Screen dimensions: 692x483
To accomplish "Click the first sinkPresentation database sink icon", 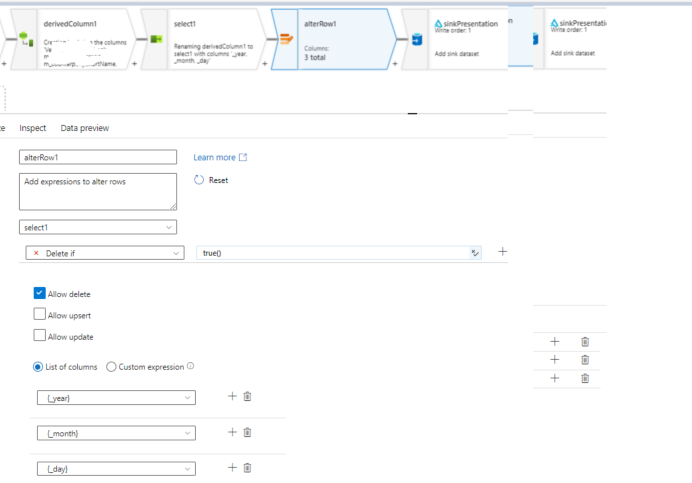I will click(x=417, y=39).
